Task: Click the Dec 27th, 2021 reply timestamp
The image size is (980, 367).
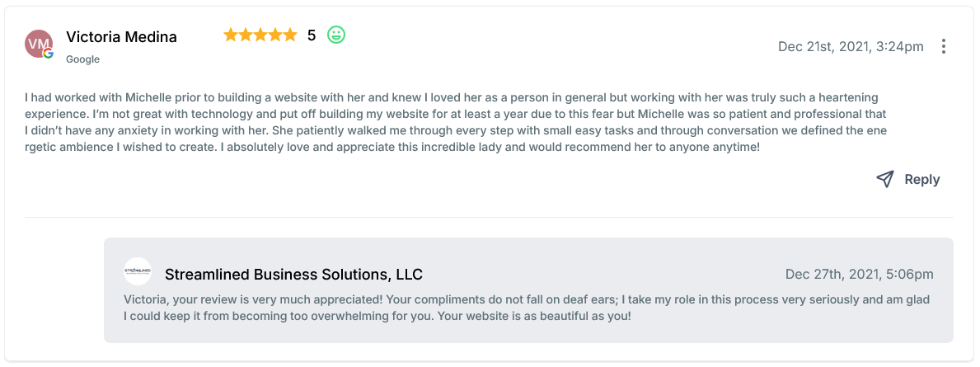Action: [x=860, y=275]
